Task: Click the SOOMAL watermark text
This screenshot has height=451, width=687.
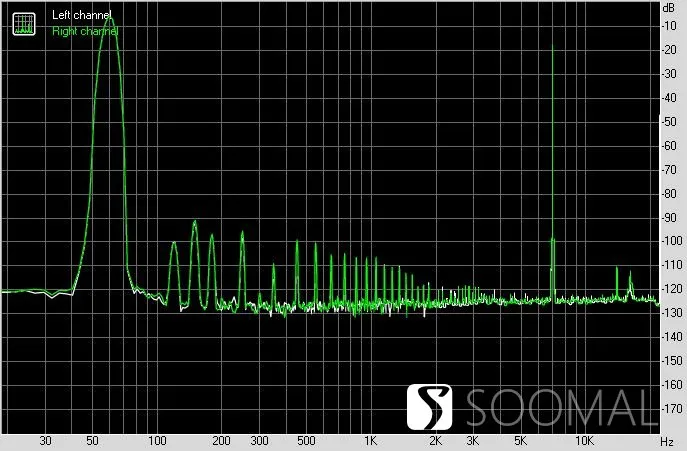Action: click(x=561, y=408)
